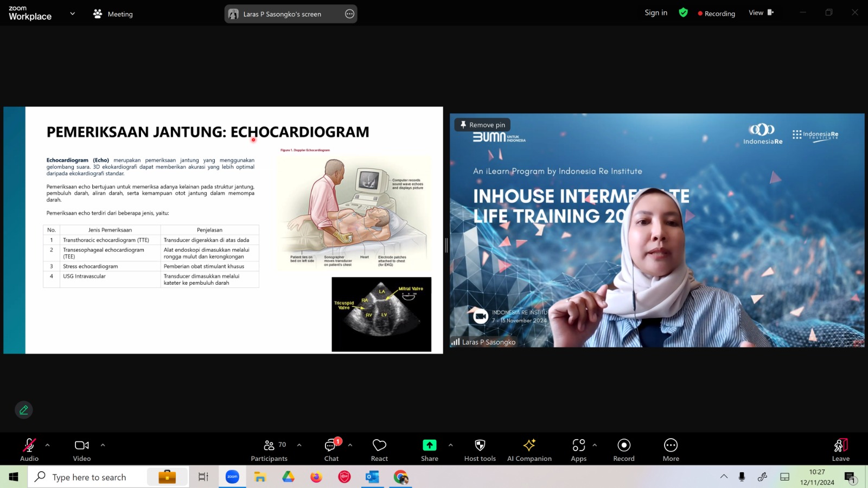Open AI Companion
The height and width of the screenshot is (488, 868).
coord(529,450)
